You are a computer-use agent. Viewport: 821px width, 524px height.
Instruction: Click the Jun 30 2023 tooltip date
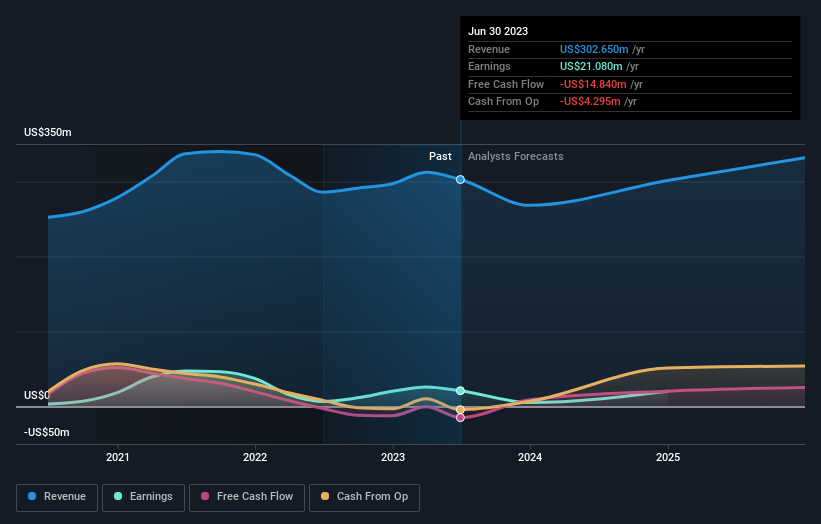498,31
